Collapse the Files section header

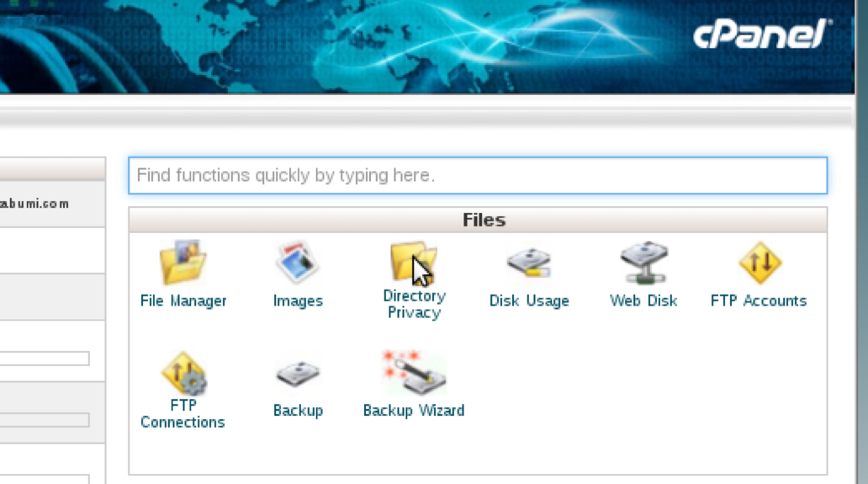(478, 220)
